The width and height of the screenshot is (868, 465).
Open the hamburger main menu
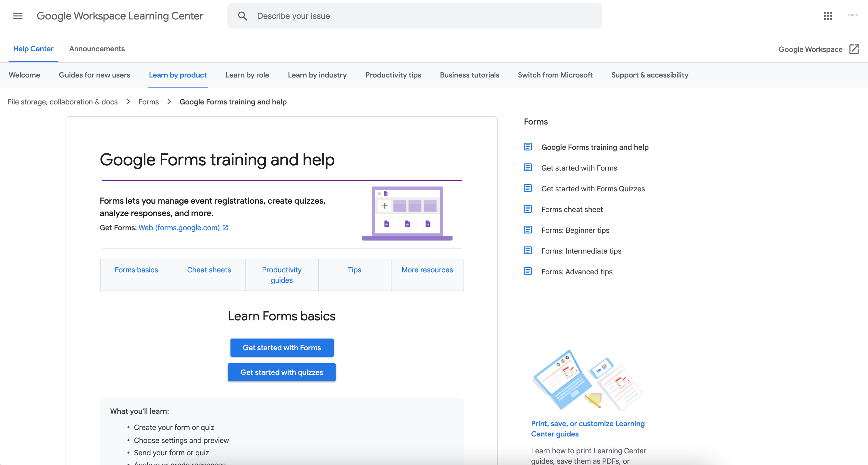click(x=18, y=16)
